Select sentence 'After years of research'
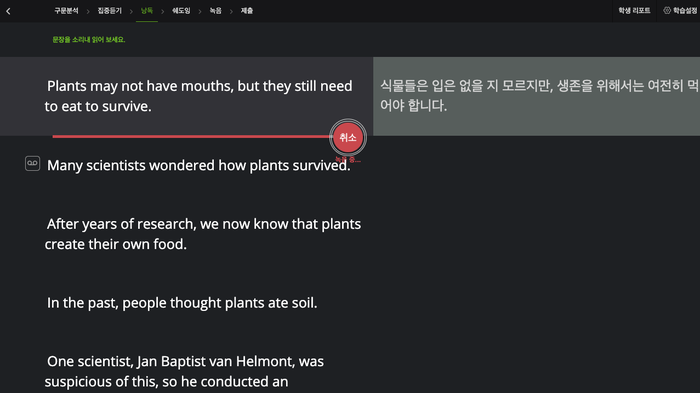700x393 pixels. pos(203,234)
